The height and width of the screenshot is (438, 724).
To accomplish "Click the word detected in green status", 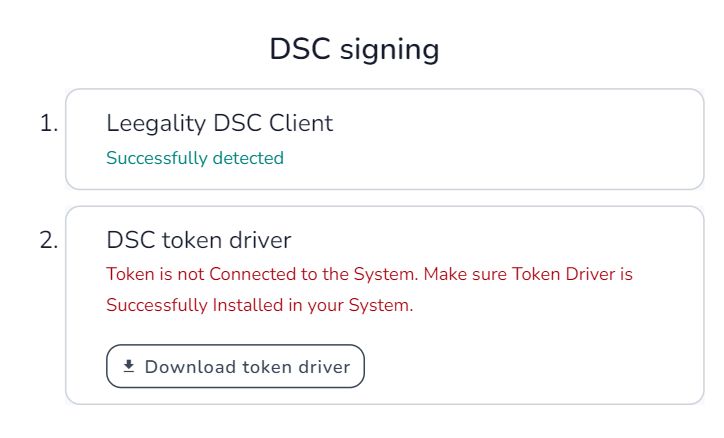I will tap(248, 158).
